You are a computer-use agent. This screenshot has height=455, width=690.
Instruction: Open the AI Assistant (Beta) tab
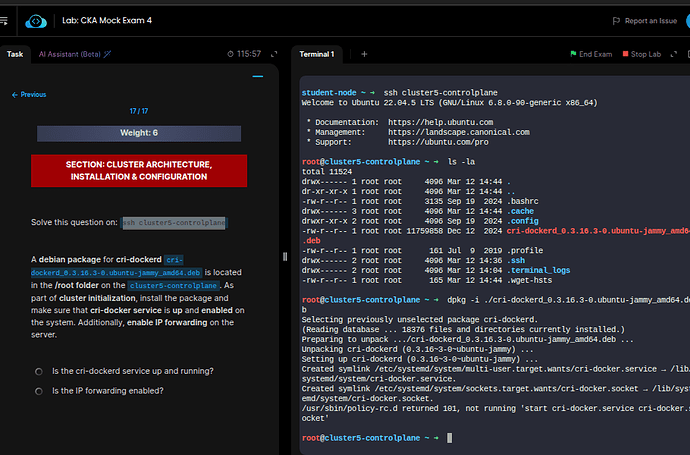(x=72, y=54)
